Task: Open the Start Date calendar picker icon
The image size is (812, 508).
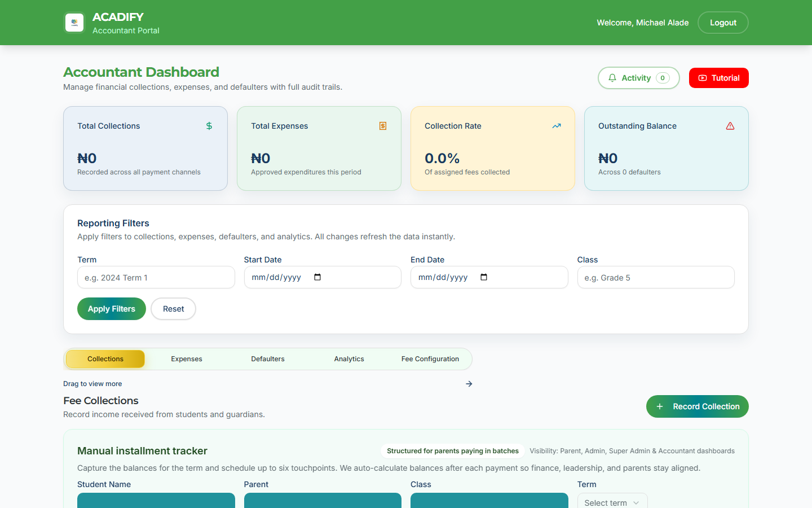Action: click(x=317, y=277)
